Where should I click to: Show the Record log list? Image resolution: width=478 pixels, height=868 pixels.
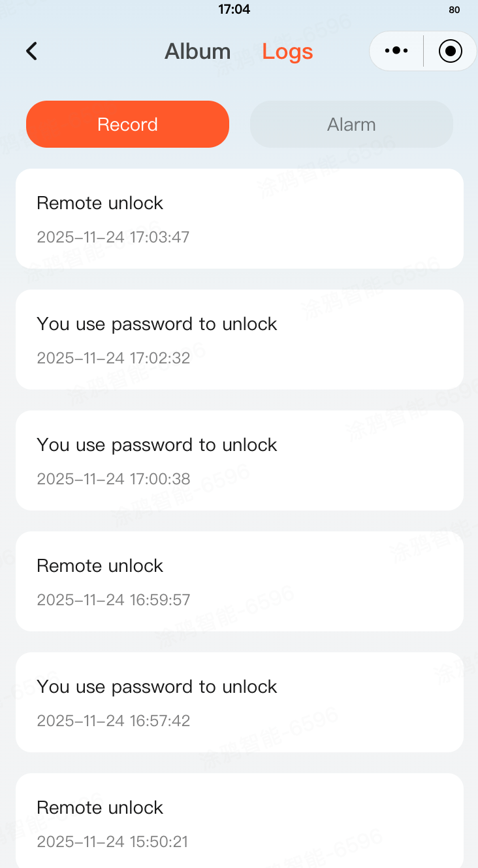coord(127,124)
